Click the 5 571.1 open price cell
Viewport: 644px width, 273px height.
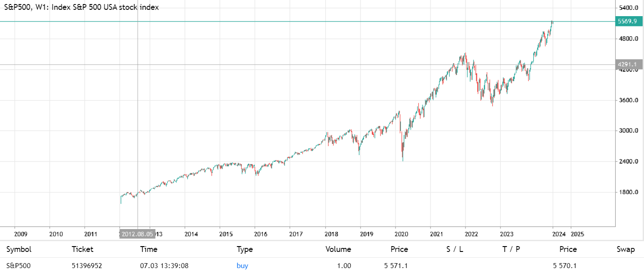[x=396, y=266]
